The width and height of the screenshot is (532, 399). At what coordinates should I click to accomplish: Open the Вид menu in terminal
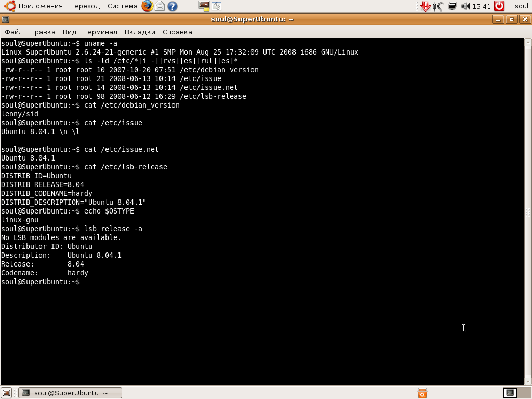pos(70,32)
